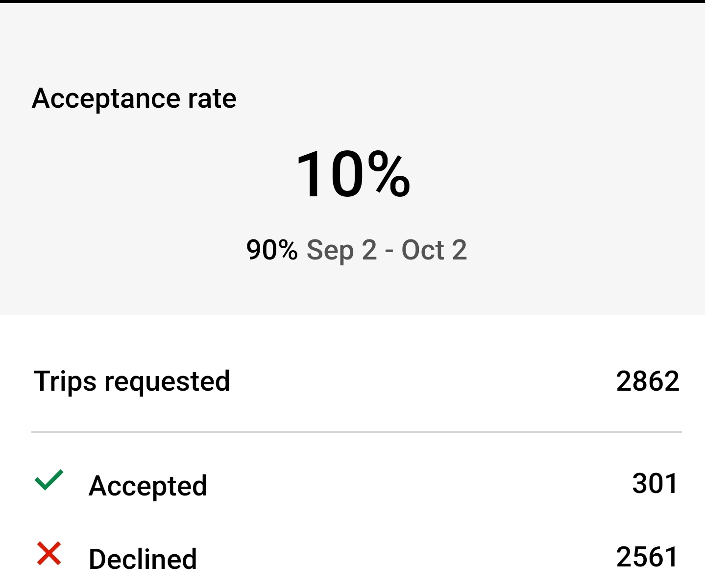Click the 2862 trips requested count
This screenshot has height=588, width=705.
(x=648, y=381)
